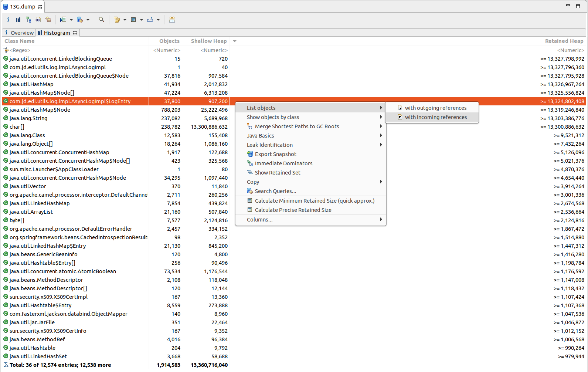Open the Columns... menu entry
Viewport: 588px width, 372px height.
pyautogui.click(x=311, y=219)
